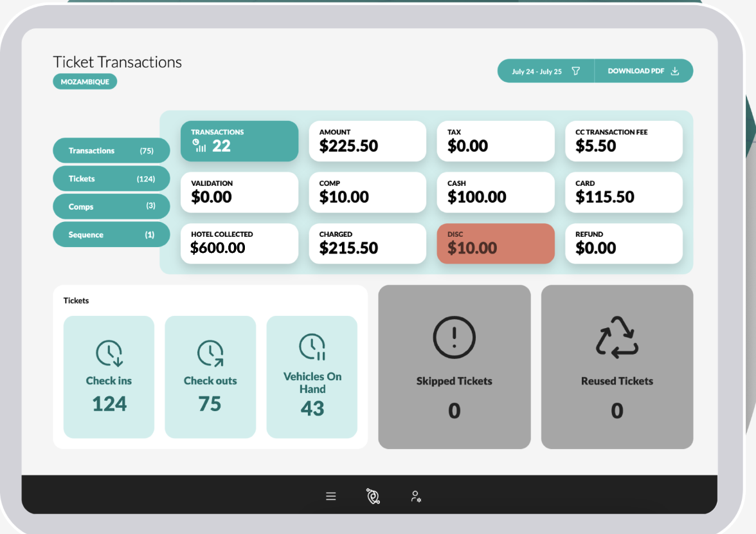Click the Tickets section label
Image resolution: width=756 pixels, height=534 pixels.
point(76,300)
